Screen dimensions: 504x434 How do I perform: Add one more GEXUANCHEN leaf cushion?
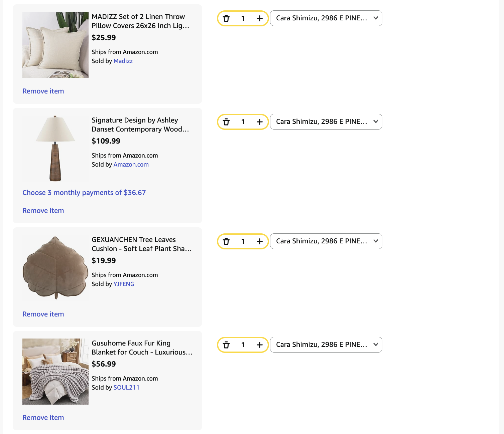pyautogui.click(x=260, y=241)
